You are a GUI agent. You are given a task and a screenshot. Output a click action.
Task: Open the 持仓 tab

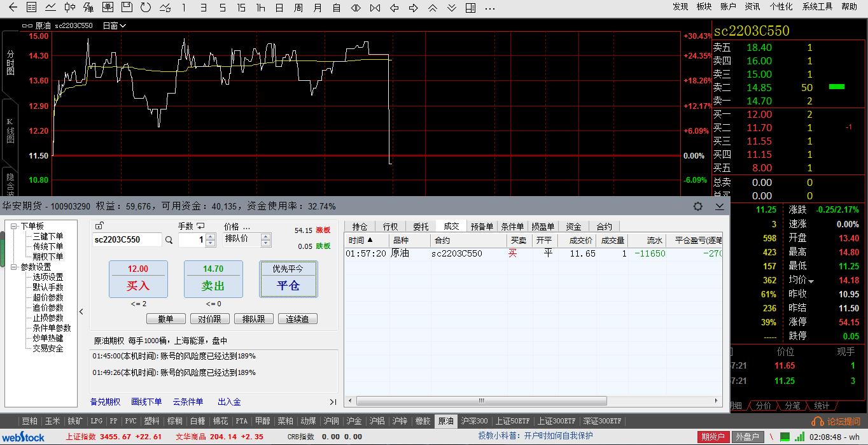click(x=360, y=227)
